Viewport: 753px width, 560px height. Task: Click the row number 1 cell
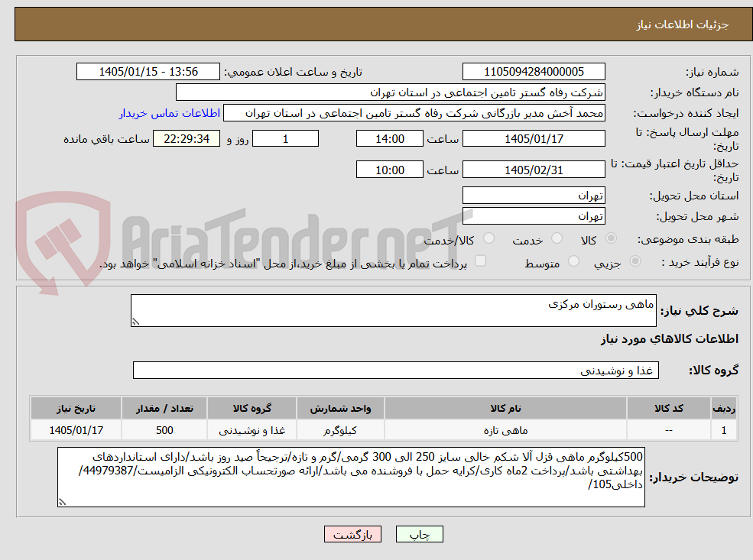click(724, 430)
